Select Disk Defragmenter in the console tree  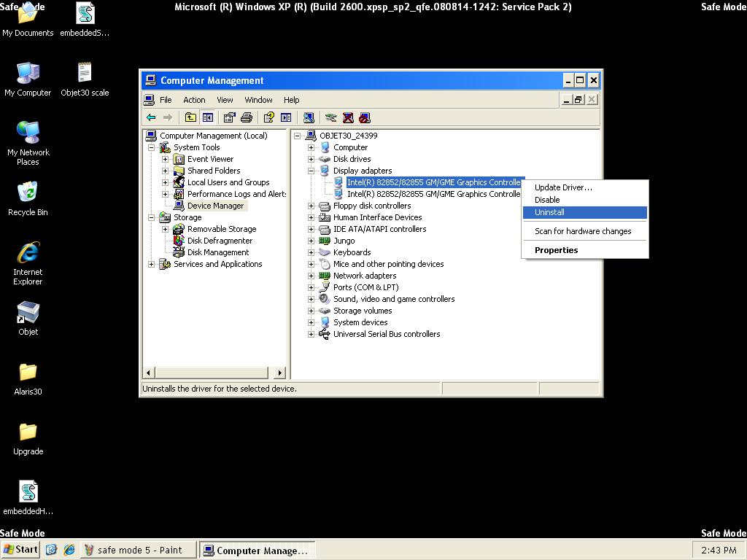click(220, 241)
